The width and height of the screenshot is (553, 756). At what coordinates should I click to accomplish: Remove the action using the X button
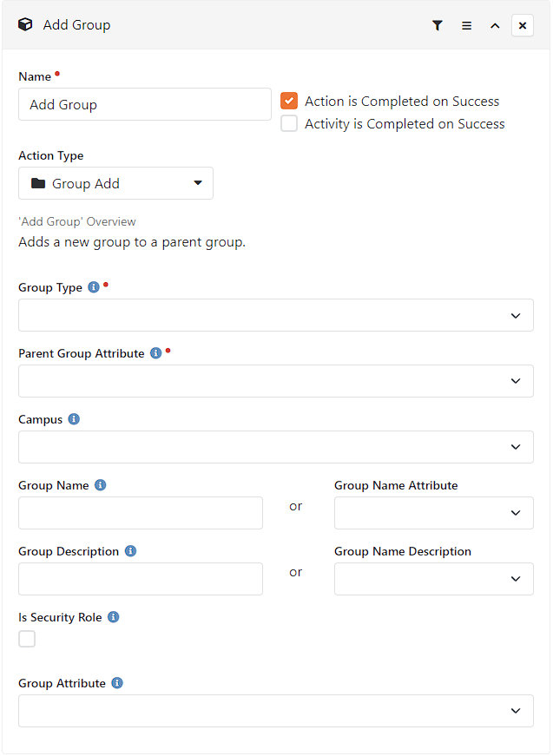[x=522, y=25]
